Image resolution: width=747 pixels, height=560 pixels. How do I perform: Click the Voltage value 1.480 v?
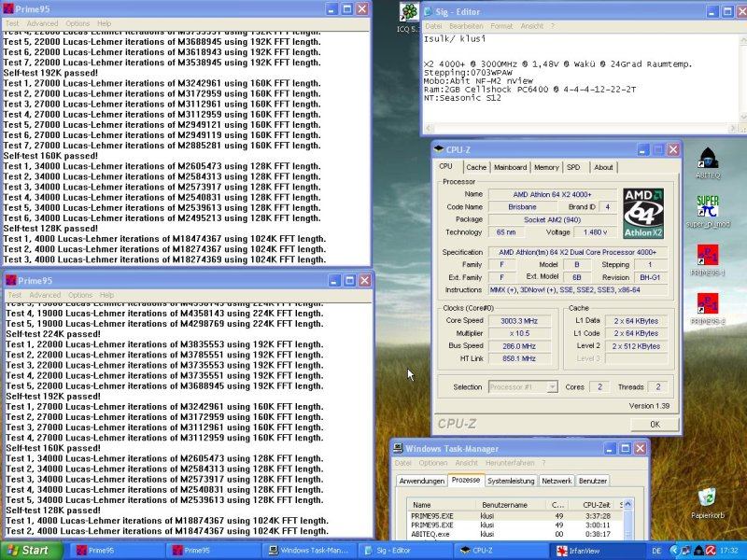pyautogui.click(x=596, y=232)
